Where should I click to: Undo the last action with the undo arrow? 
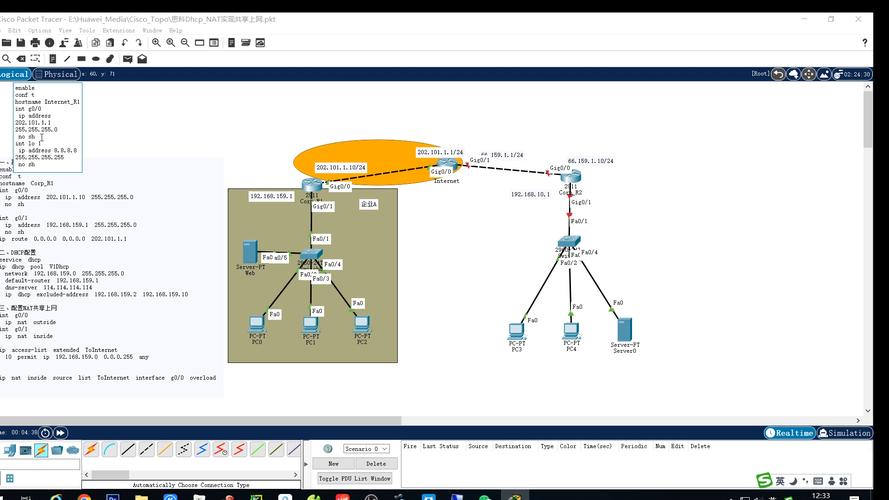pyautogui.click(x=125, y=43)
